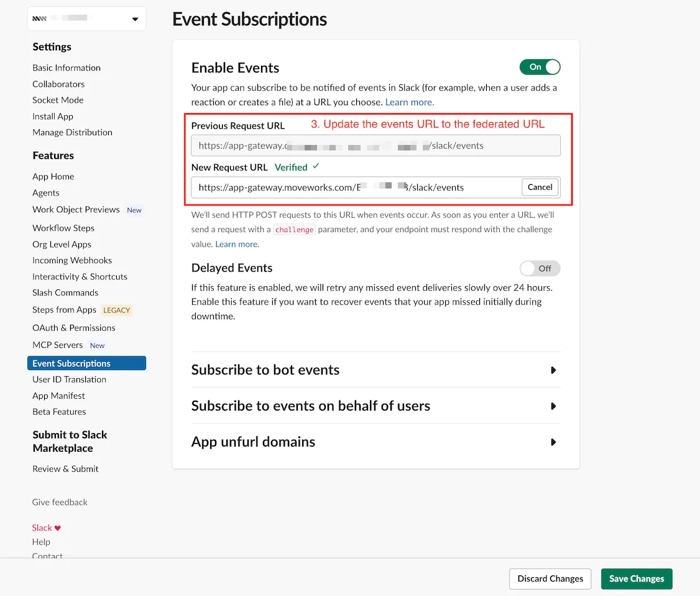Image resolution: width=700 pixels, height=596 pixels.
Task: Expand Subscribe to bot events section
Action: pos(375,370)
